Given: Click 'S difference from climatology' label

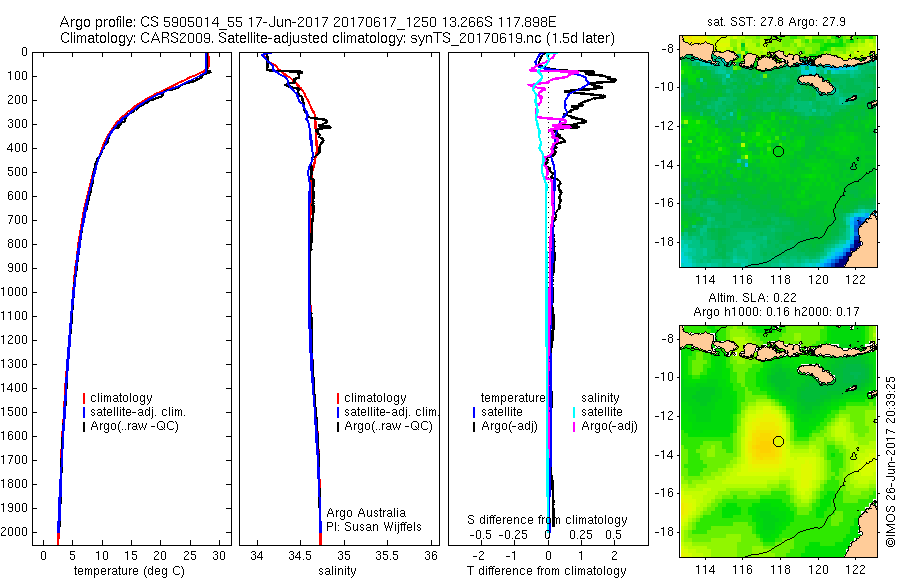Looking at the screenshot, I should (547, 520).
